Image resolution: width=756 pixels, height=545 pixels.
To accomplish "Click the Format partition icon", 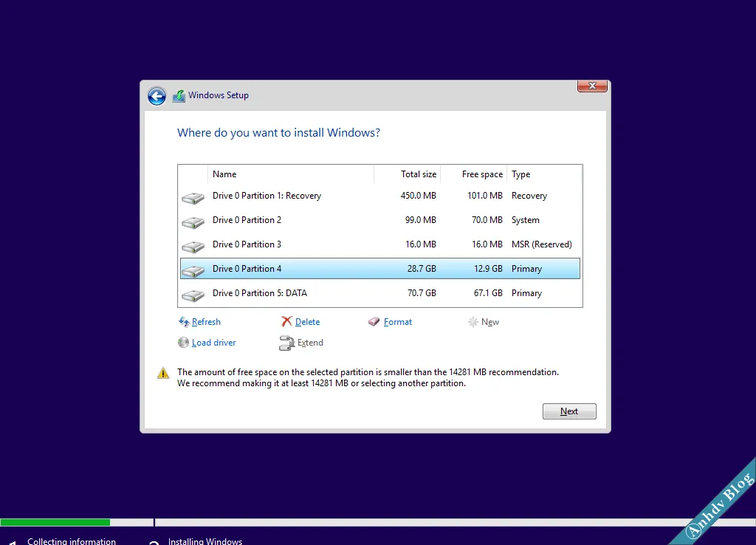I will coord(373,321).
